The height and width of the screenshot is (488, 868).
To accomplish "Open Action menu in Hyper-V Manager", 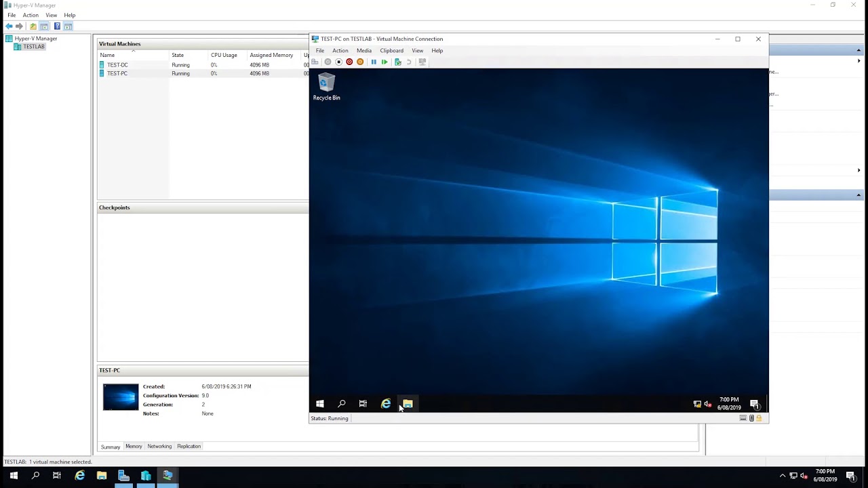I will click(x=31, y=15).
